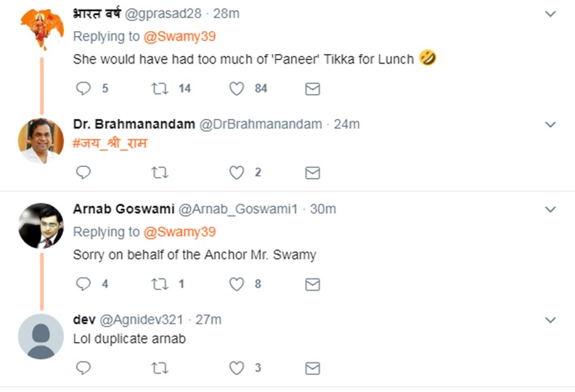Send Paneer Tikka tweet via direct message
Viewport: 575px width, 392px height.
(313, 89)
